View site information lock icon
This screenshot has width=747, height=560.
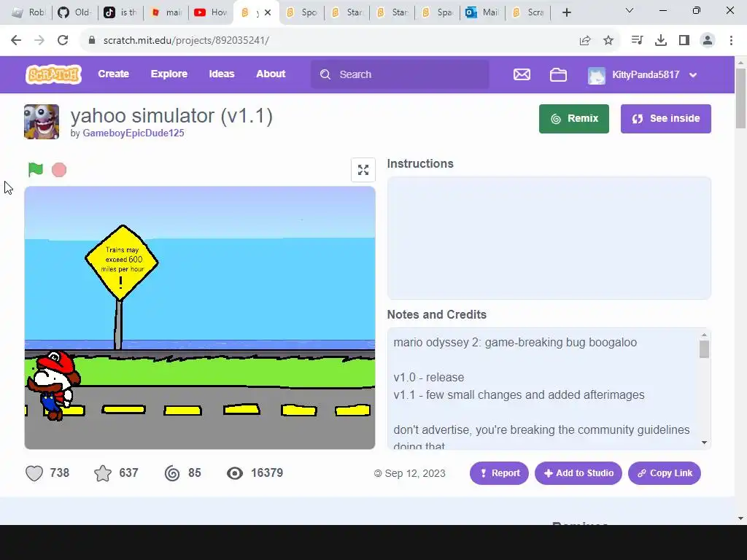pos(92,40)
